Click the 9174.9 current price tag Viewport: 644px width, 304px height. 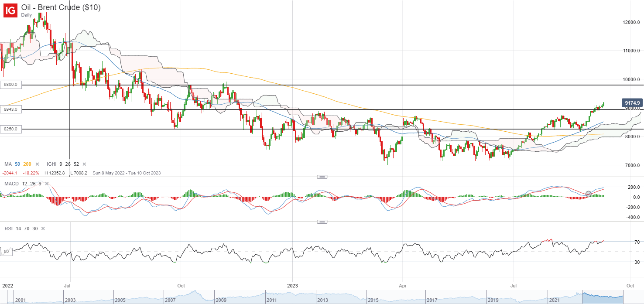(x=632, y=103)
